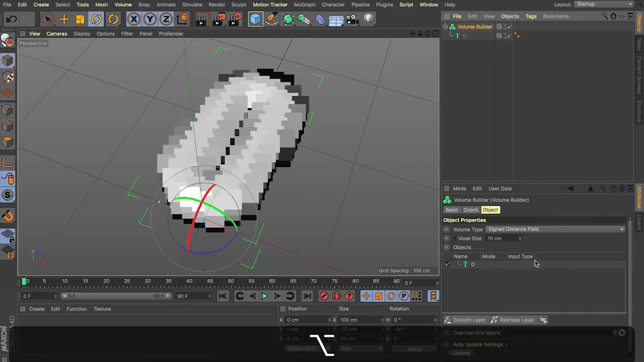Open the MoGraph menu
Image resolution: width=644 pixels, height=362 pixels.
click(x=305, y=4)
